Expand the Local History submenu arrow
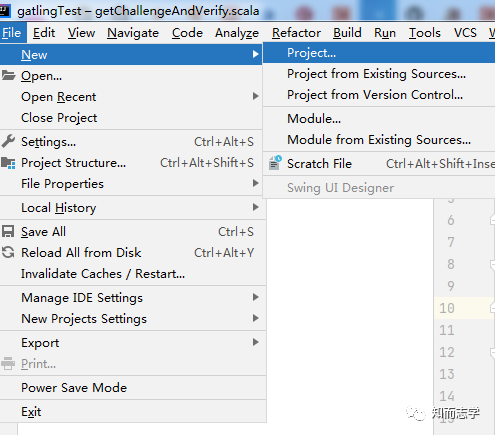495x435 pixels. 256,207
